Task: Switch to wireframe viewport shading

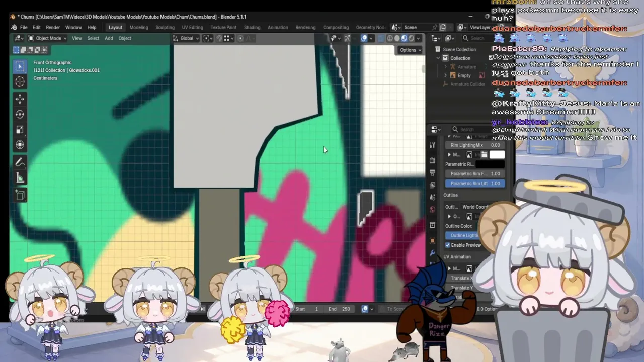Action: 390,38
